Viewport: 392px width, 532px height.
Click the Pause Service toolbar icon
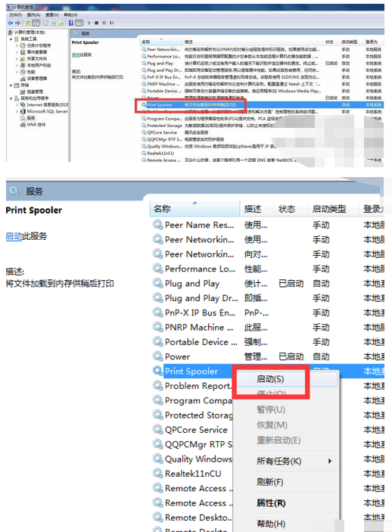pos(104,23)
